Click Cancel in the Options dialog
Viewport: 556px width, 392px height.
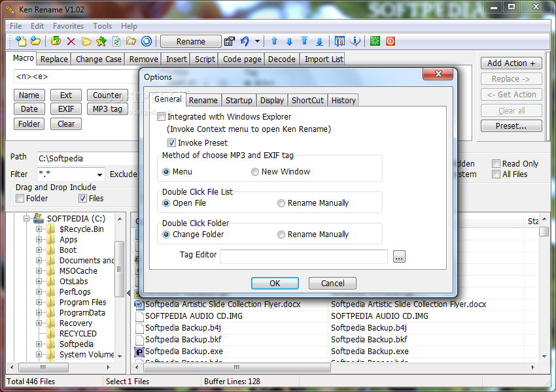[332, 284]
